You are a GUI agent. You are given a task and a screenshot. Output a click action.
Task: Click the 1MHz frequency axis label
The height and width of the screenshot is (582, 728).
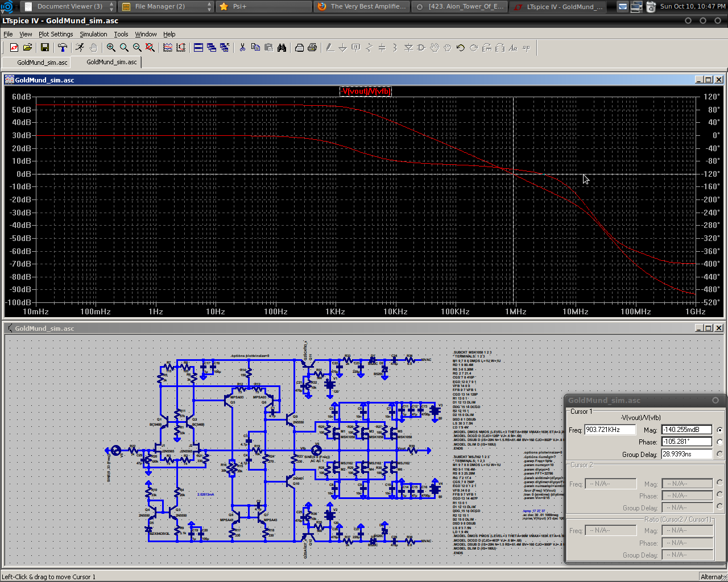pos(515,311)
